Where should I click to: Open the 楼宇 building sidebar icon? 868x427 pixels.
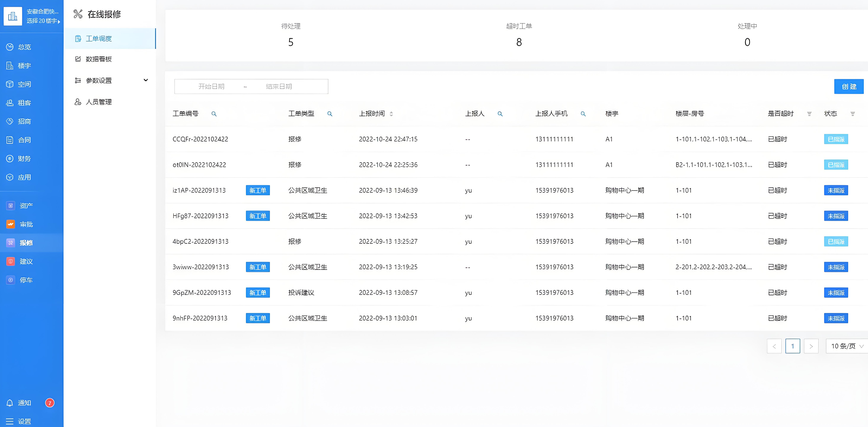pos(10,65)
